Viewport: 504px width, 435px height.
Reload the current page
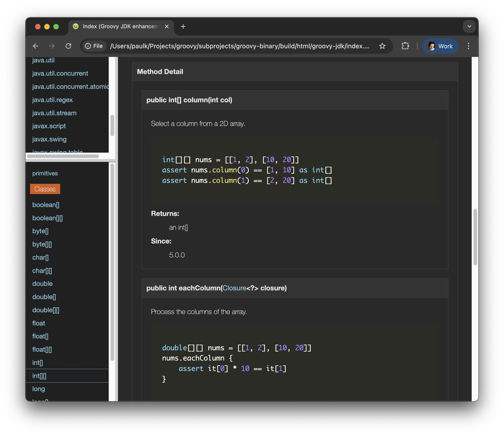[x=68, y=46]
